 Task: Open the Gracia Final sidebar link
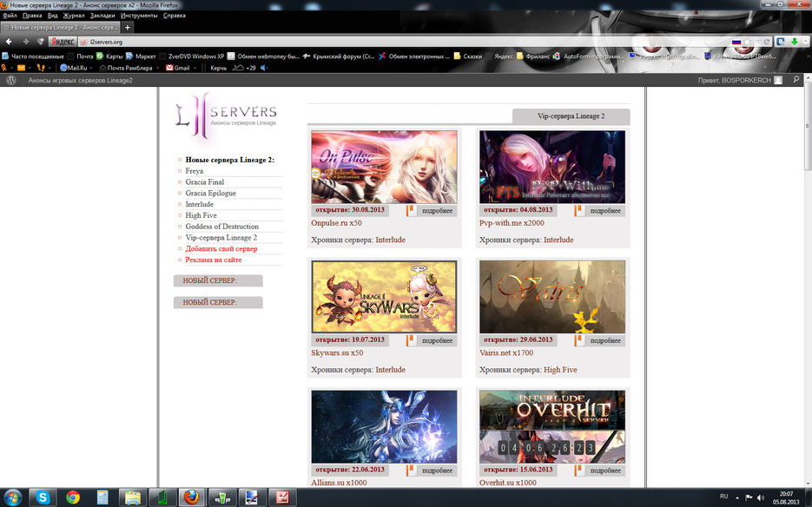[x=205, y=181]
